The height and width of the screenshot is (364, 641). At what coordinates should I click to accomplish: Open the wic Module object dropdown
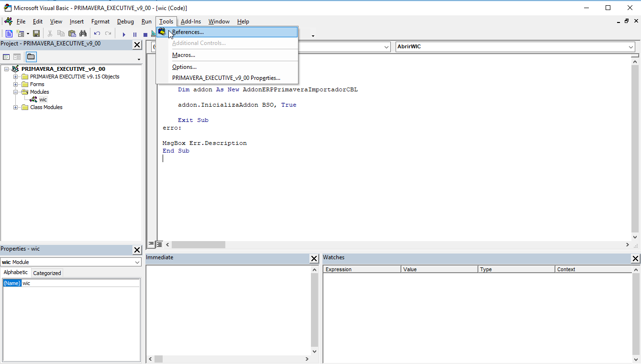click(137, 262)
